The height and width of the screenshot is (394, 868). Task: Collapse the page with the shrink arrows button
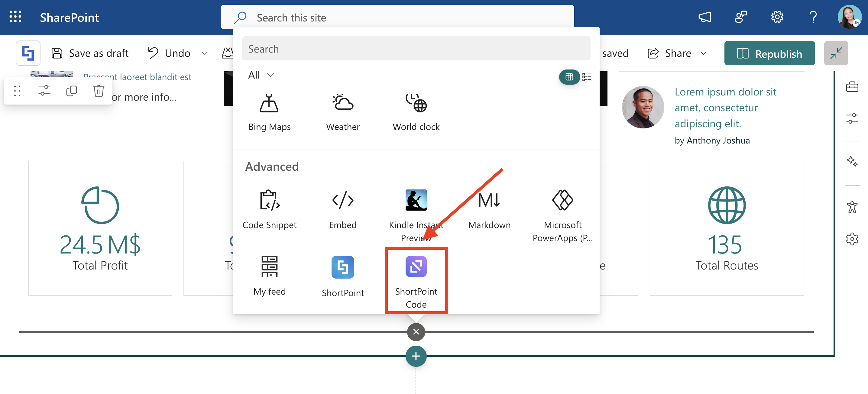tap(836, 53)
